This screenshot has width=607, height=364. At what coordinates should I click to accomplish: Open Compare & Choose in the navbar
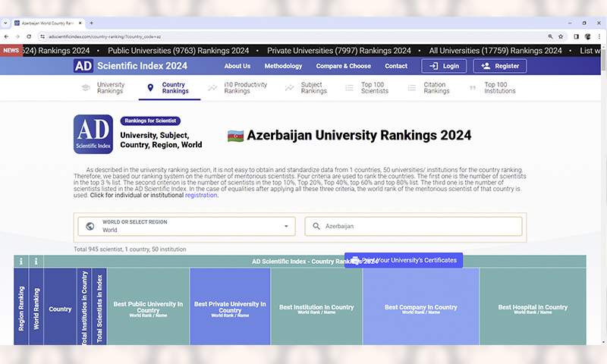point(344,66)
